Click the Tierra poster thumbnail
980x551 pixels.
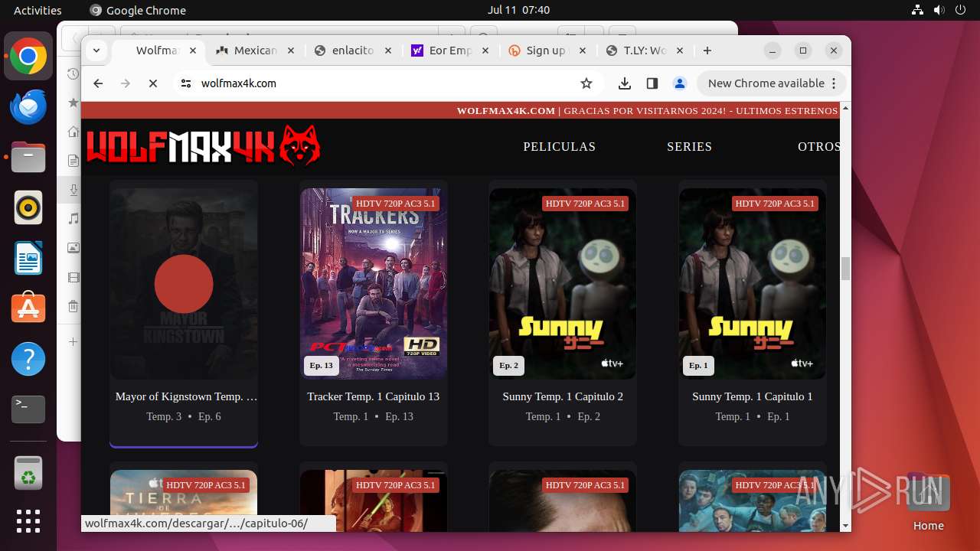tap(184, 500)
